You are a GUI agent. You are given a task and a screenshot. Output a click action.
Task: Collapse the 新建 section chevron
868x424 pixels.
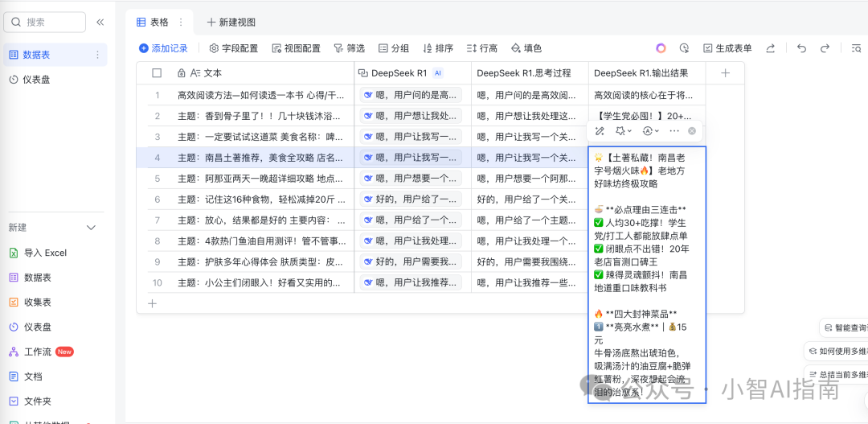(x=91, y=228)
